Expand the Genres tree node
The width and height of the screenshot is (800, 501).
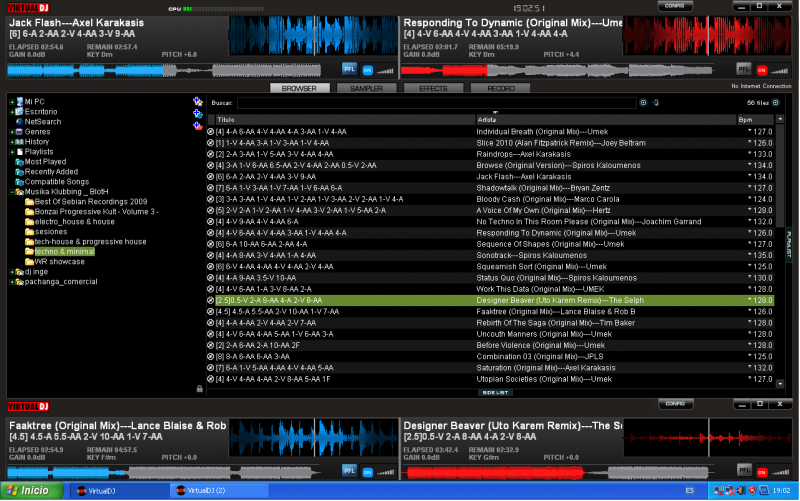(x=12, y=132)
